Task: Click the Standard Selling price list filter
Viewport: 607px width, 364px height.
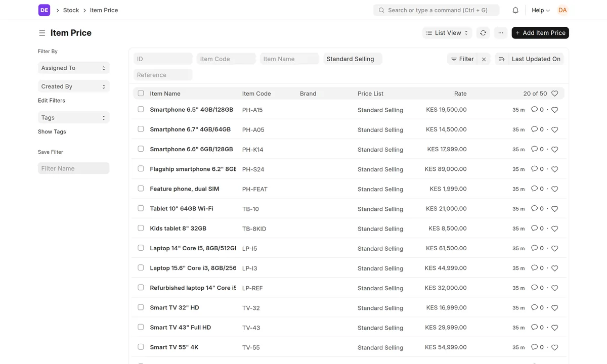Action: click(353, 59)
